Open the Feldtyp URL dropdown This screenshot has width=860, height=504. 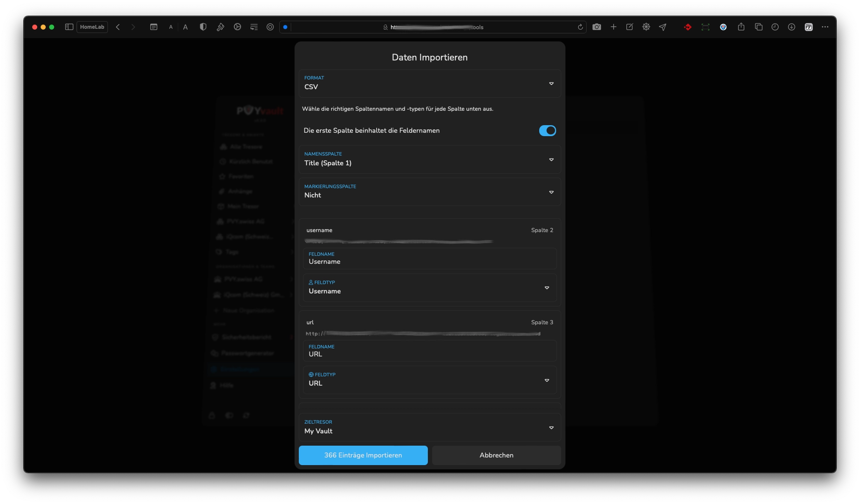pos(430,380)
